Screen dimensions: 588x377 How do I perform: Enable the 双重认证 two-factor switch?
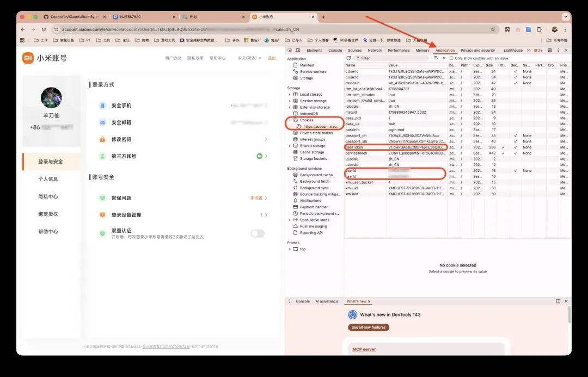coord(258,233)
